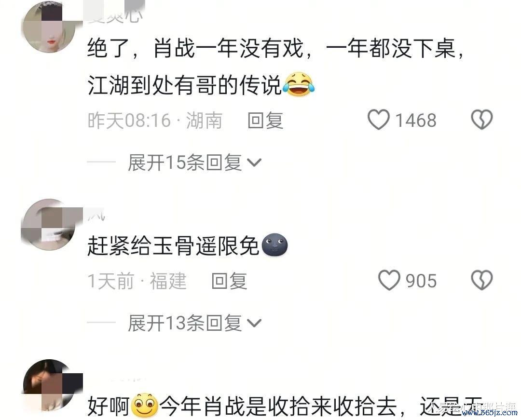Image resolution: width=521 pixels, height=420 pixels.
Task: Reply to the Fujian comment via 回复
Action: (229, 281)
